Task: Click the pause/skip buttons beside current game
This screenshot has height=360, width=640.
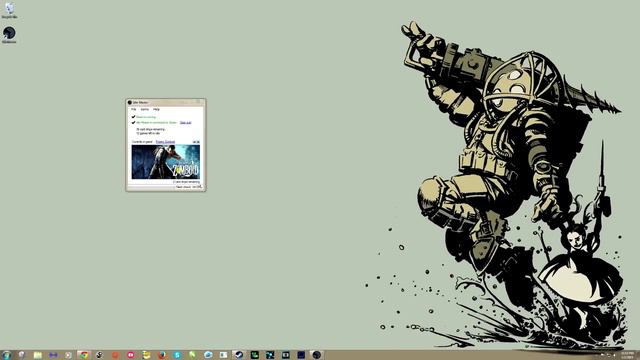Action: 196,142
